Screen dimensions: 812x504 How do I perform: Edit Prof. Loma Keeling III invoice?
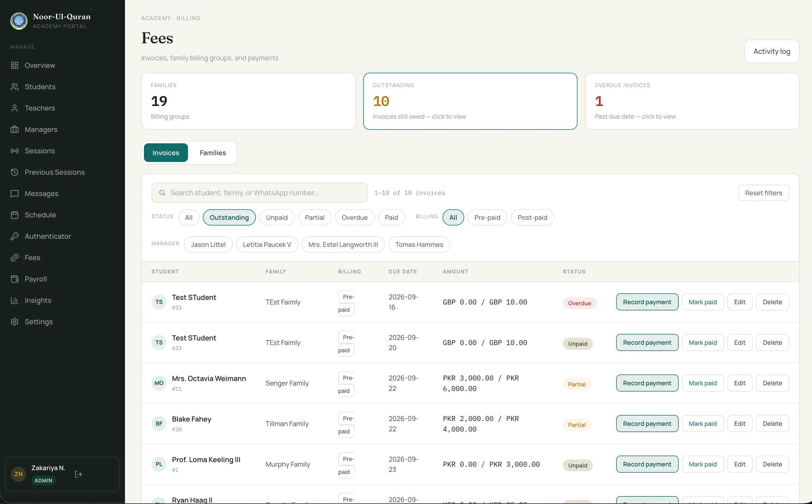(x=740, y=464)
